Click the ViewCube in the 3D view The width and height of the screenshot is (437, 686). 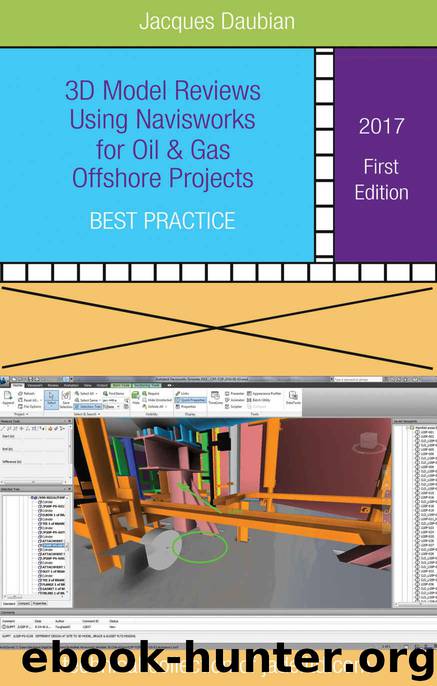click(367, 443)
